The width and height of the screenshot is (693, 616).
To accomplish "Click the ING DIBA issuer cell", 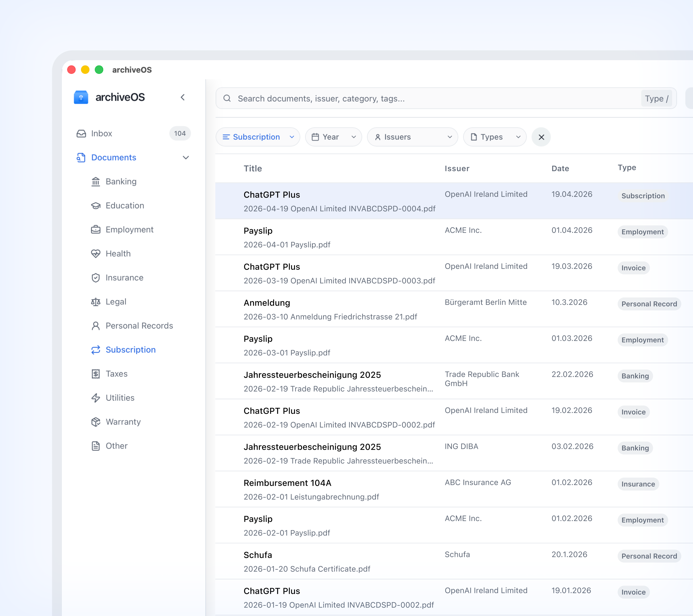I will (461, 446).
